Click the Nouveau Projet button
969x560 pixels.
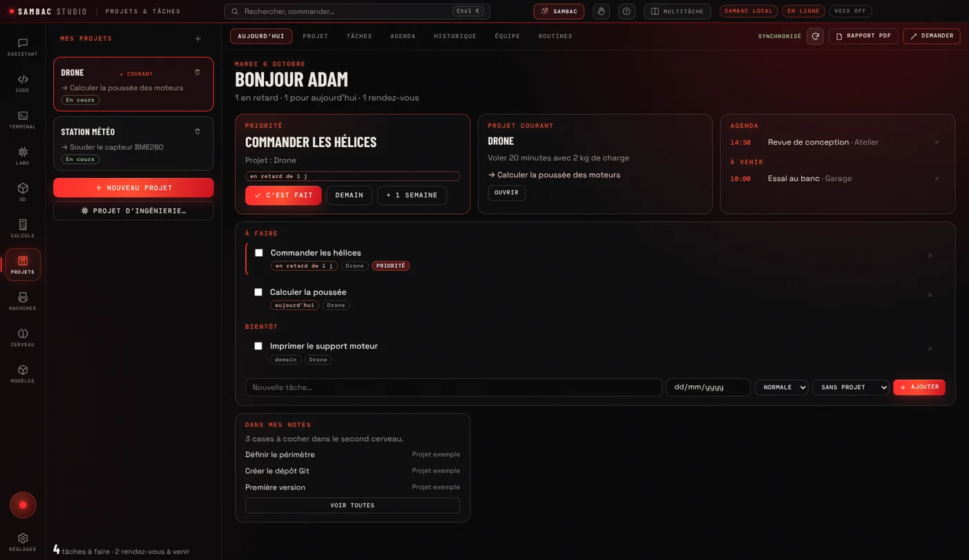pos(133,188)
